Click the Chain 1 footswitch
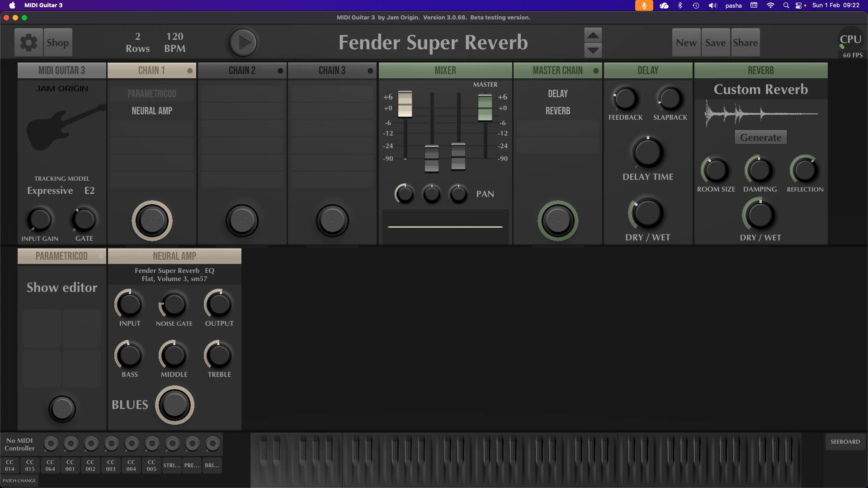This screenshot has height=488, width=868. [152, 221]
